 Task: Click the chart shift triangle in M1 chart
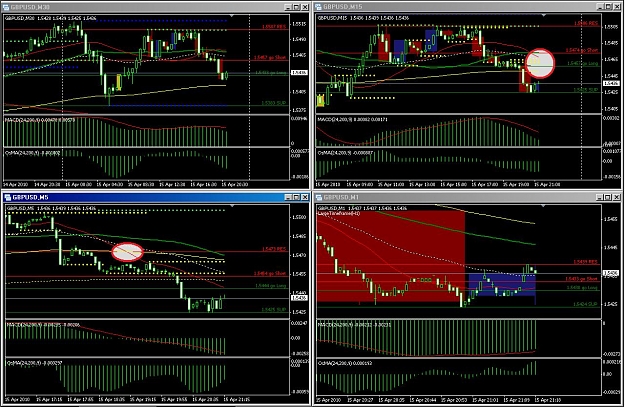point(544,206)
